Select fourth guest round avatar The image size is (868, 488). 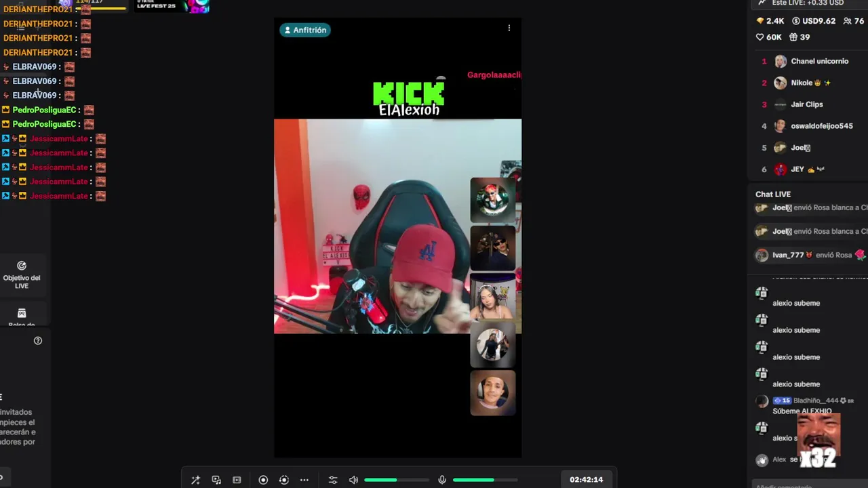[492, 345]
